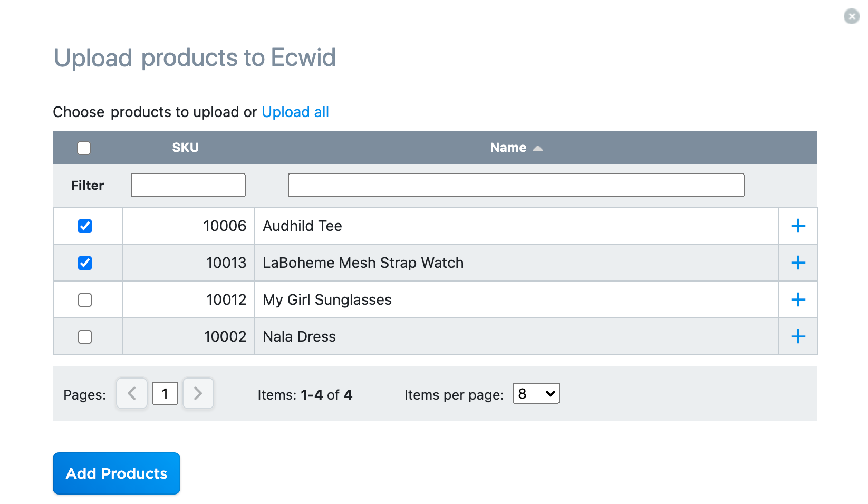Image resolution: width=868 pixels, height=504 pixels.
Task: Uncheck the Audhild Tee checkbox
Action: [x=85, y=226]
